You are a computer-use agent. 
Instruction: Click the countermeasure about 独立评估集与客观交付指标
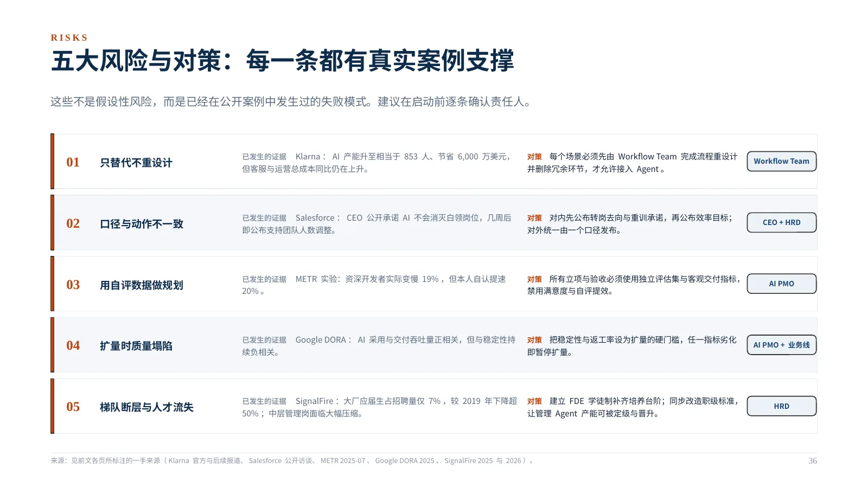click(x=634, y=285)
